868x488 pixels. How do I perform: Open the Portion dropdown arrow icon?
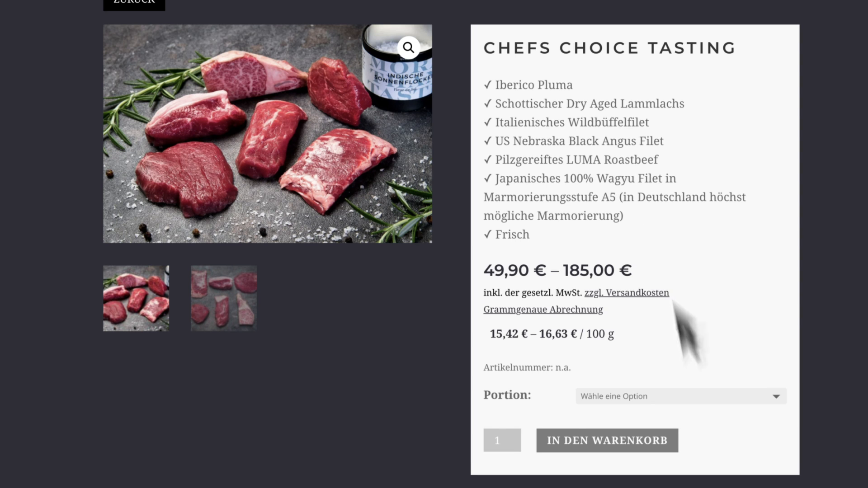[x=777, y=396]
